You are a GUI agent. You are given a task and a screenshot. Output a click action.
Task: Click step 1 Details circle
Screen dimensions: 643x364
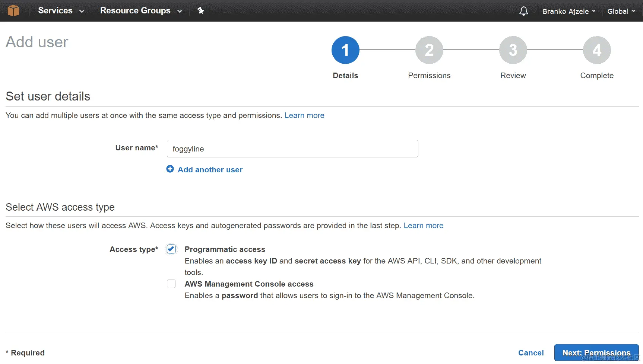[345, 50]
